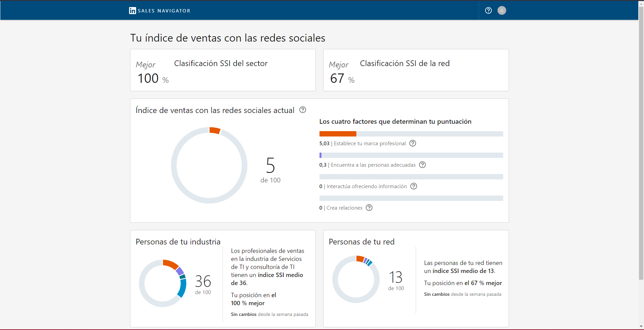Click the 0,3 Encuentra a las personas label
The height and width of the screenshot is (330, 644).
(x=367, y=165)
